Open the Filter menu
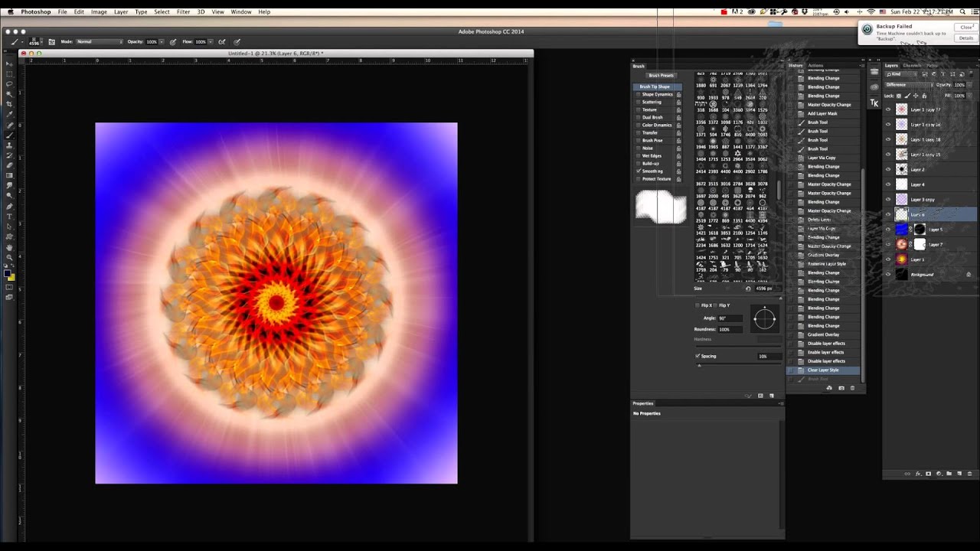980x551 pixels. [183, 11]
